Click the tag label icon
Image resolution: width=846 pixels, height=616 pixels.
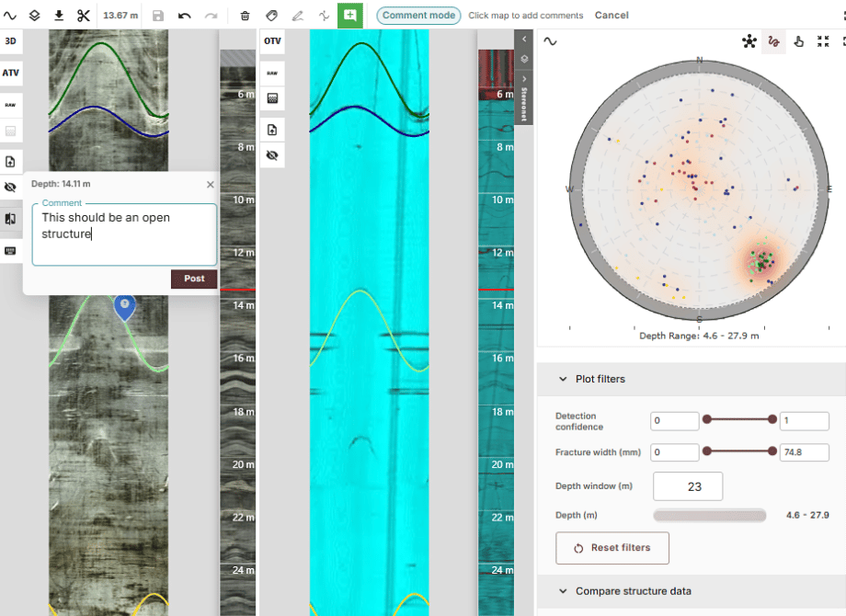point(272,16)
